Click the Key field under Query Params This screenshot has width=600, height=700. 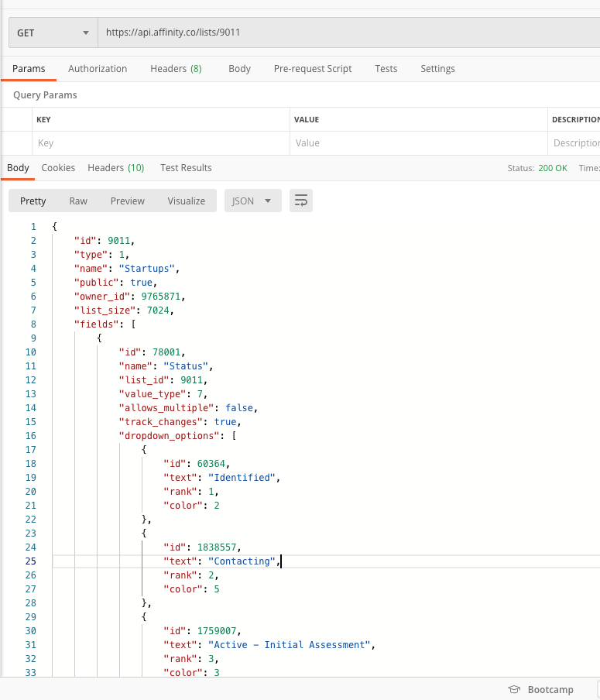tap(155, 142)
